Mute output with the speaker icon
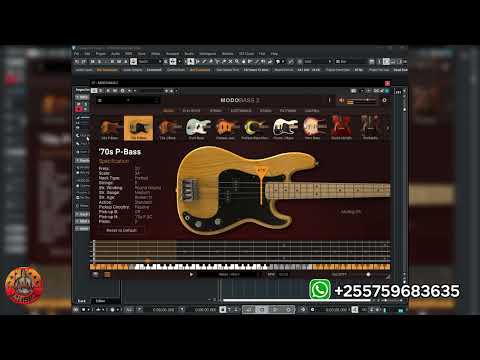Screen dimensions: 480x360 (x=341, y=100)
